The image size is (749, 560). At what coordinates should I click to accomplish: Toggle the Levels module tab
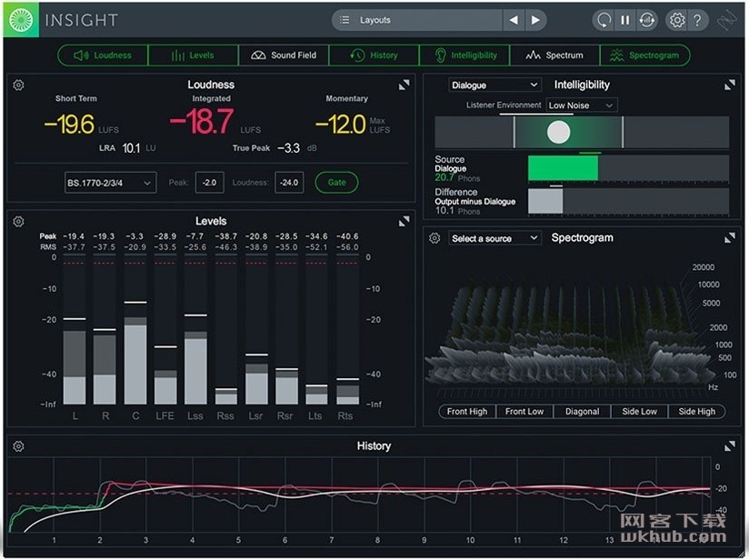[193, 55]
